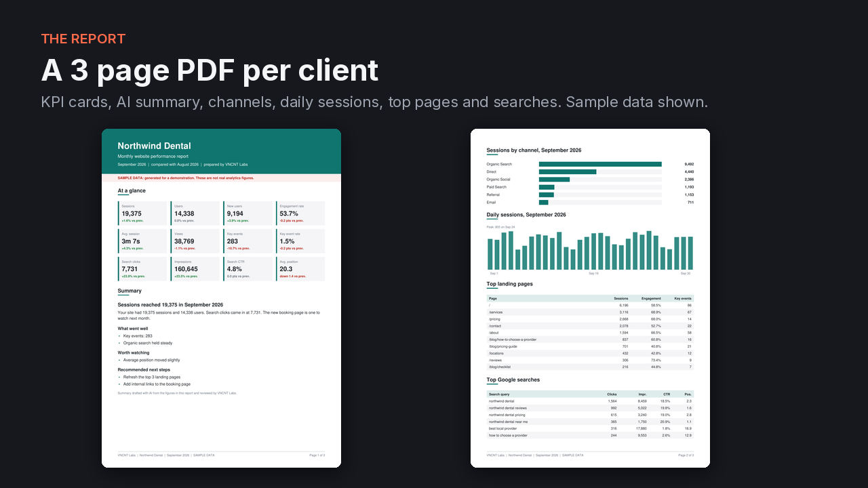Click the Search CTR 4.8% card

tap(248, 268)
